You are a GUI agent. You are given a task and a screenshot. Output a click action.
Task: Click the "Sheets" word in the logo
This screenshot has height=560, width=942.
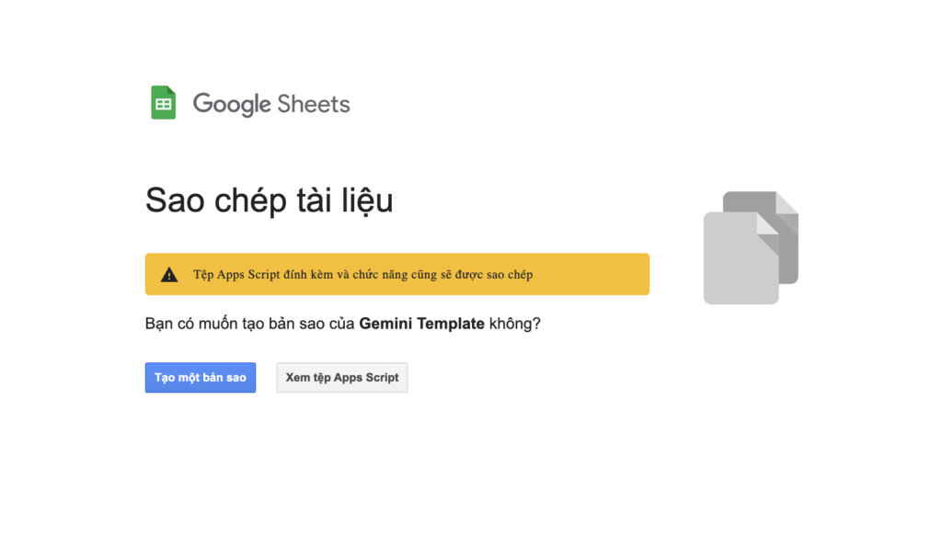314,104
